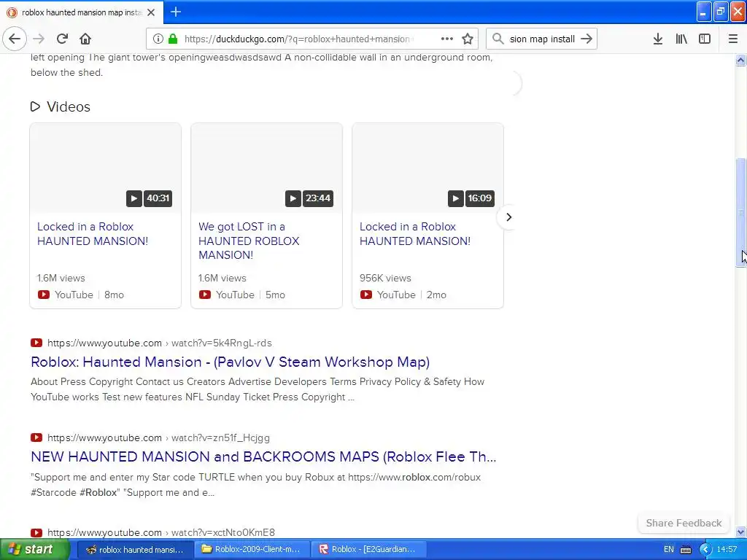
Task: Click the watch?v=xctNto0KmE8 YouTube URL
Action: coord(161,532)
